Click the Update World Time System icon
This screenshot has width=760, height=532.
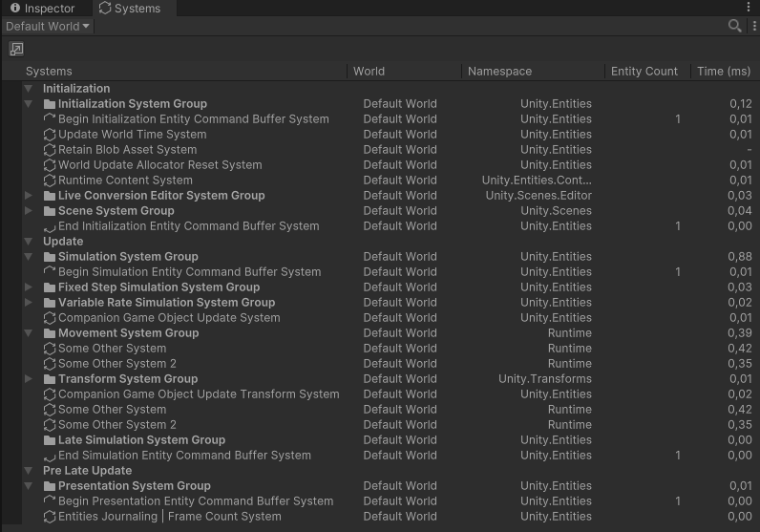(50, 135)
